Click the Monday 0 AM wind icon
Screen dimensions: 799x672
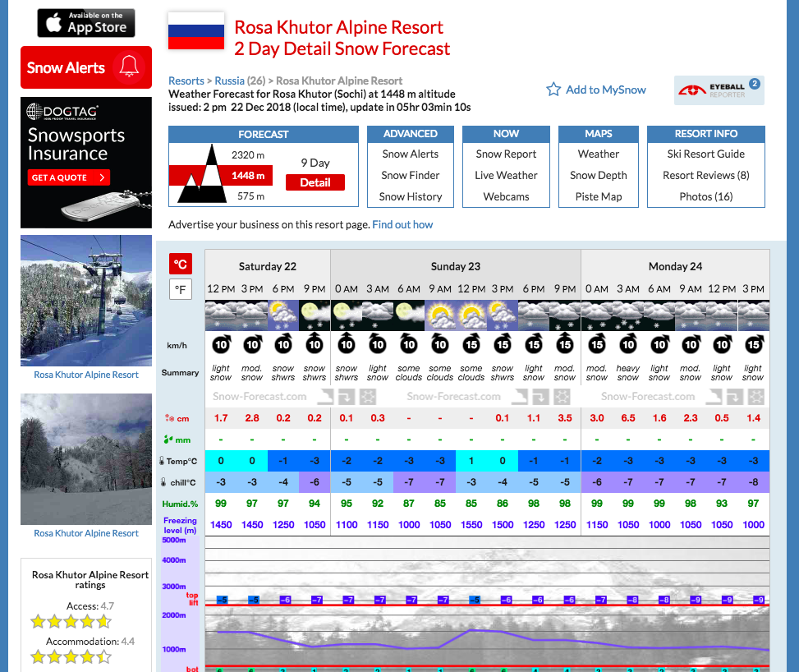tap(597, 344)
